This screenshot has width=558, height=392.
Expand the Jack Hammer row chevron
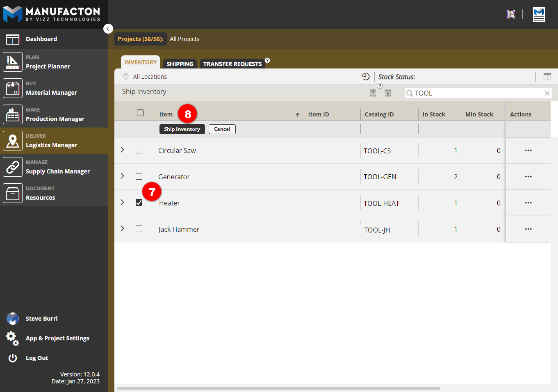coord(122,229)
